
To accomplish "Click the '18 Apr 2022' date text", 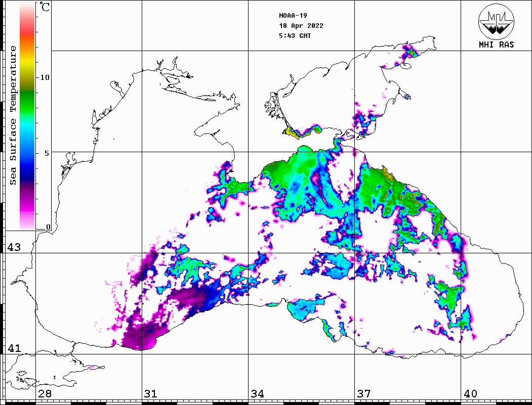I will 301,26.
